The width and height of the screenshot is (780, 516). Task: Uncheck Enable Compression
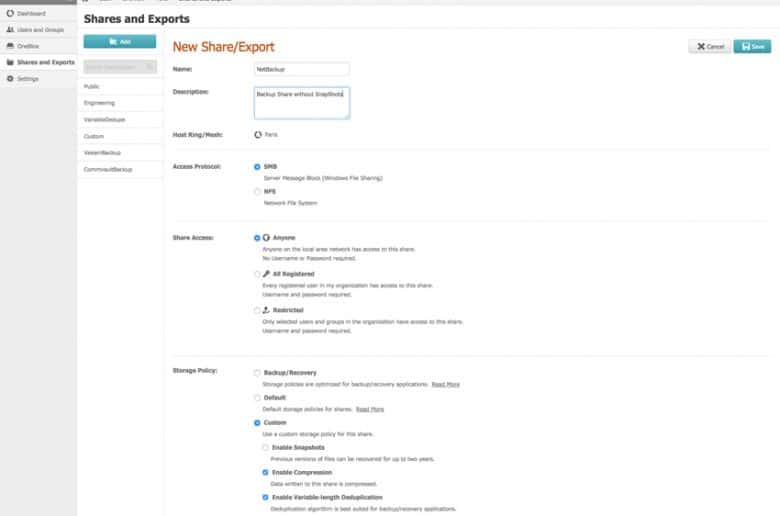click(x=266, y=472)
